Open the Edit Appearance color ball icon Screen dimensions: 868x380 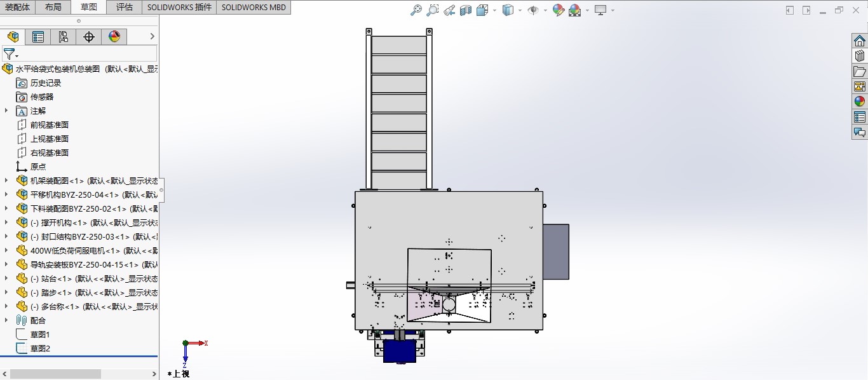559,10
